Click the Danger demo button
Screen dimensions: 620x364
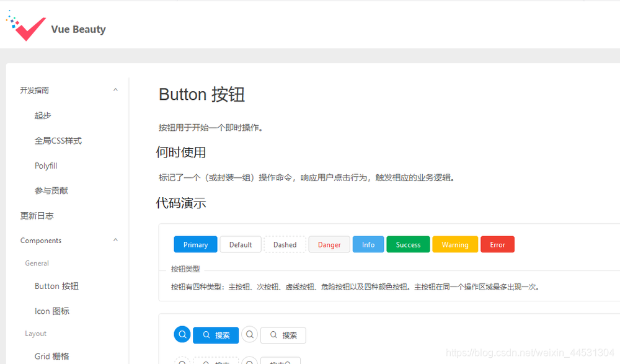click(x=329, y=244)
